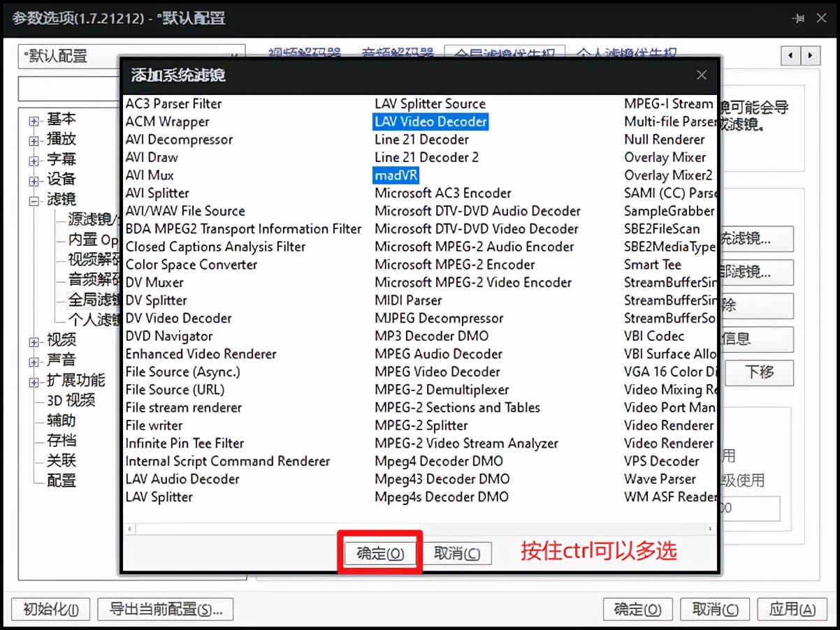
Task: Click 取消(C) in the preferences window
Action: click(x=715, y=609)
